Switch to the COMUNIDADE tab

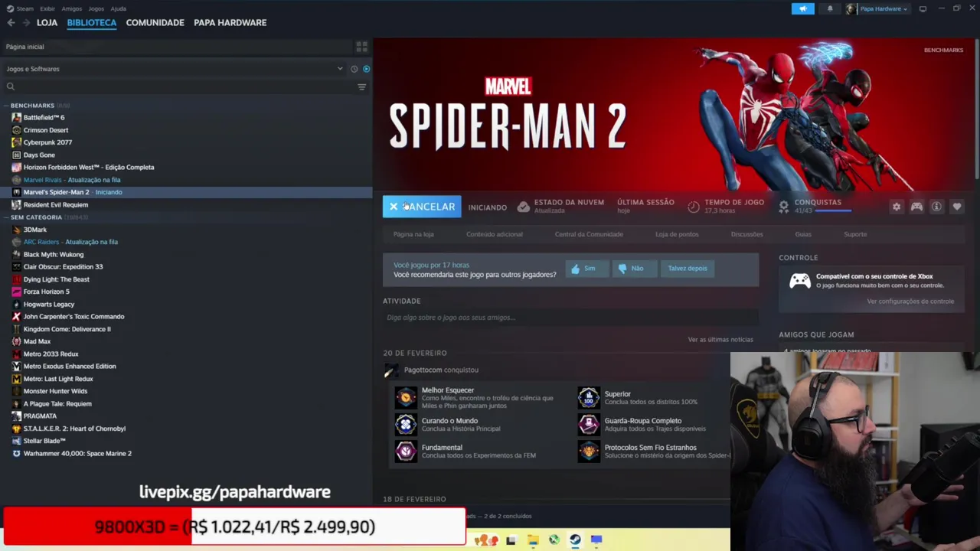(155, 23)
